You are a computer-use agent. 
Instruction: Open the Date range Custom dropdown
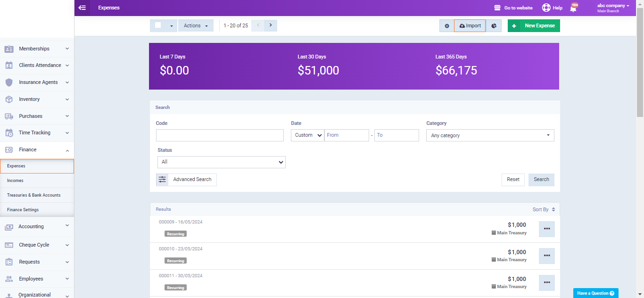coord(307,135)
